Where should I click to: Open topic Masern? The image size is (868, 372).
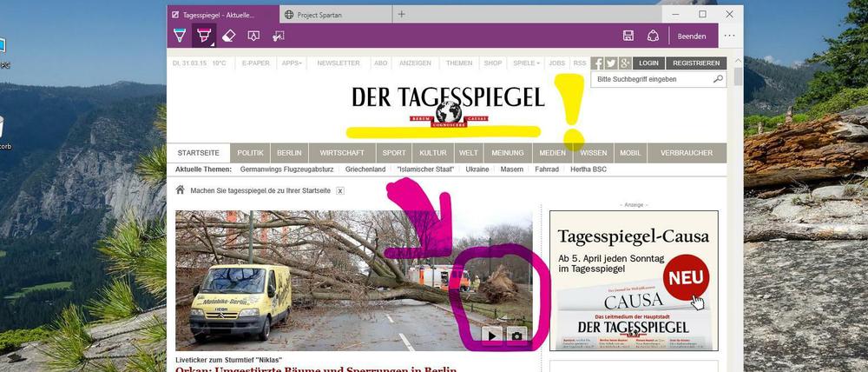click(511, 169)
